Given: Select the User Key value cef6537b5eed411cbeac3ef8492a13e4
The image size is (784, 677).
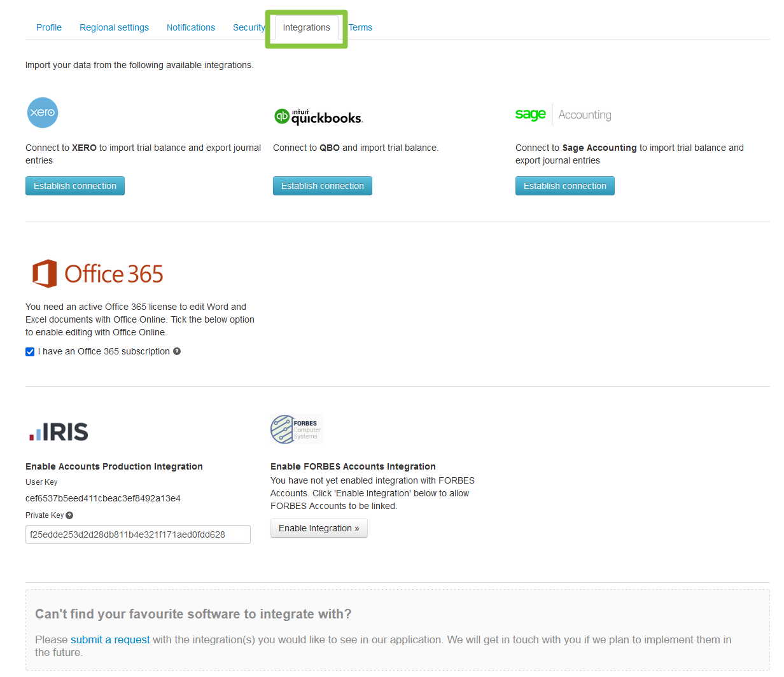Looking at the screenshot, I should tap(103, 498).
